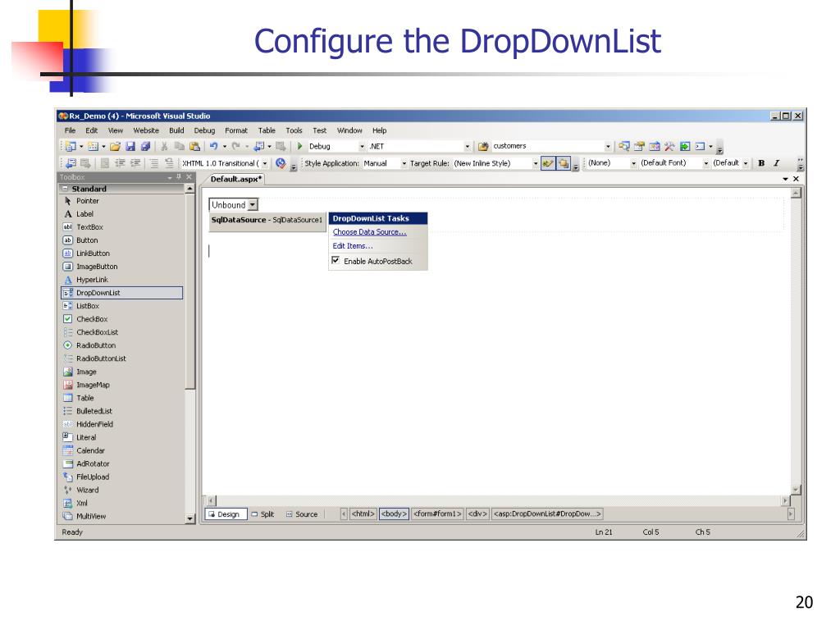Click the Paste clipboard icon
This screenshot has width=840, height=630.
195,146
